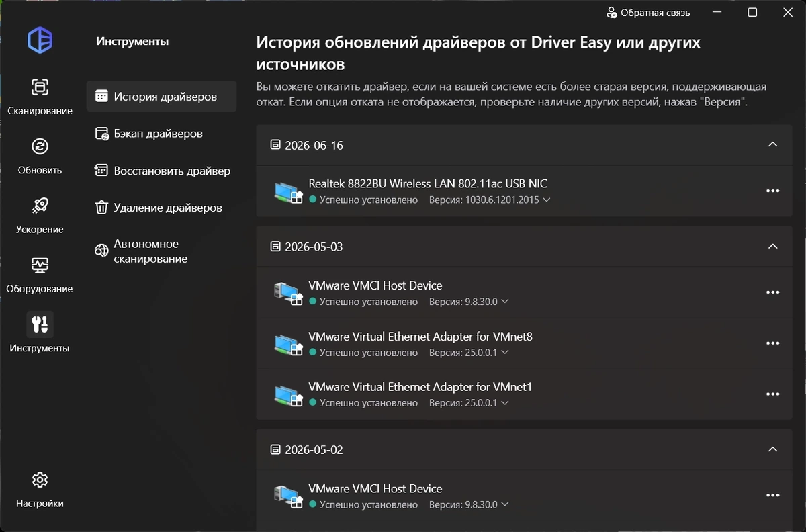Image resolution: width=806 pixels, height=532 pixels.
Task: Click calendar icon beside 2026-05-03
Action: click(x=275, y=247)
